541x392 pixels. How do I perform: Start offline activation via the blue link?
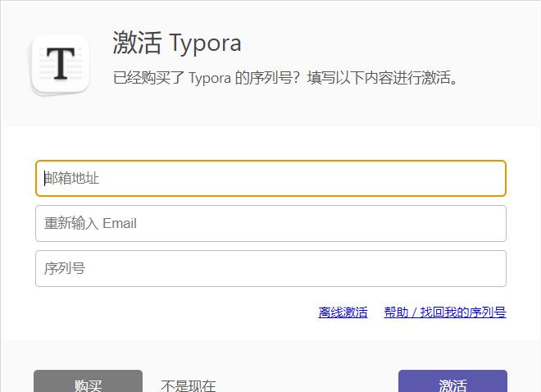[343, 312]
